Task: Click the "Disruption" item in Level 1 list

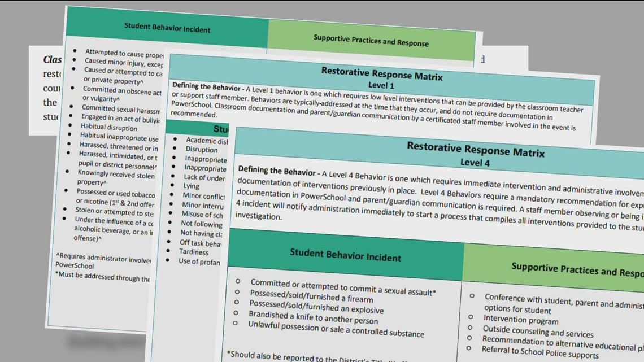Action: pyautogui.click(x=201, y=150)
